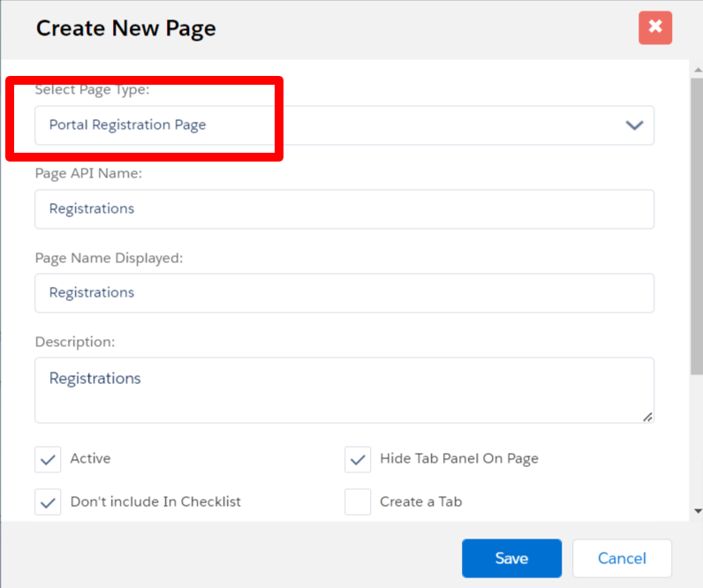Image resolution: width=703 pixels, height=588 pixels.
Task: Click into the Page API Name field
Action: point(344,209)
